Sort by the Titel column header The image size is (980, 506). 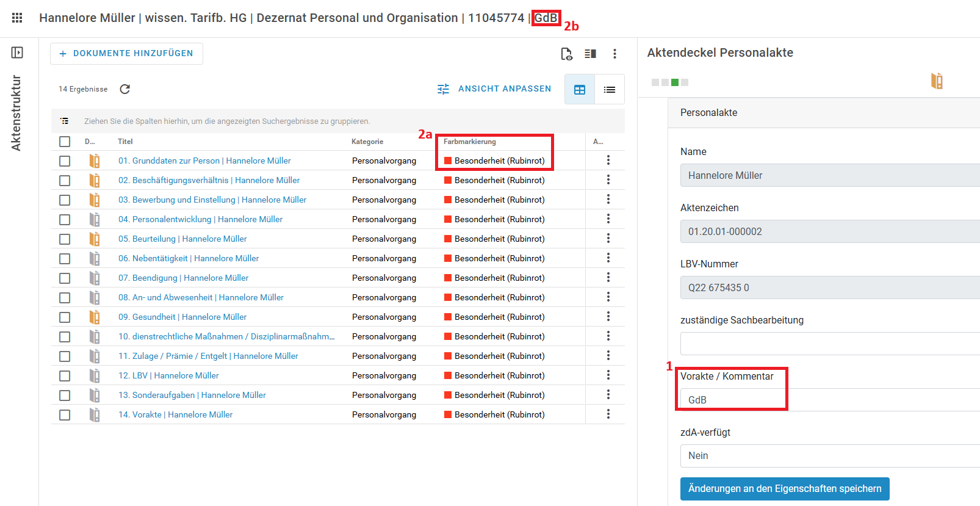(125, 142)
